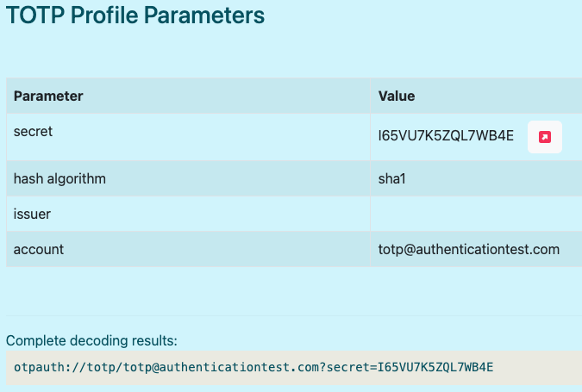Screen dimensions: 582x392
Task: Click the Parameter column header
Action: point(48,96)
